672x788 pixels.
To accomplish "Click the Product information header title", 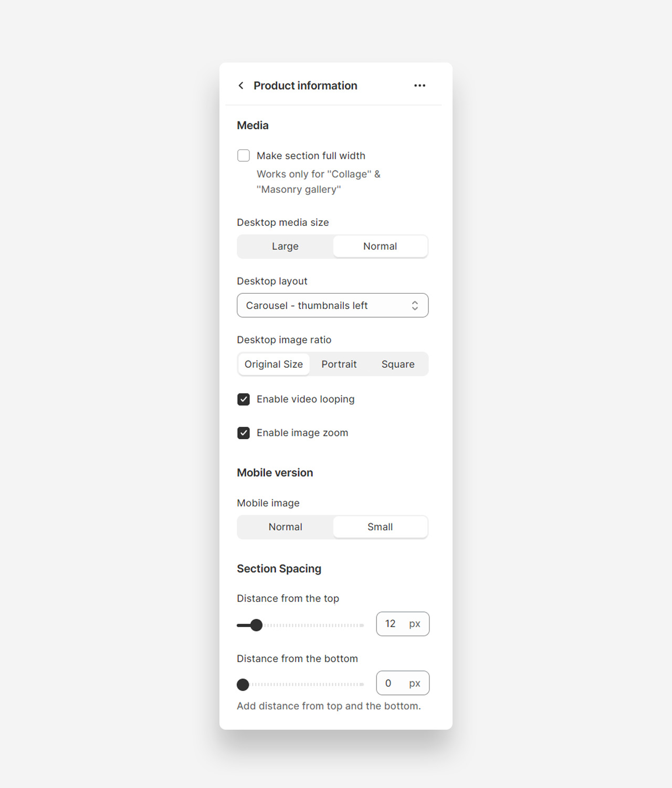I will (305, 86).
